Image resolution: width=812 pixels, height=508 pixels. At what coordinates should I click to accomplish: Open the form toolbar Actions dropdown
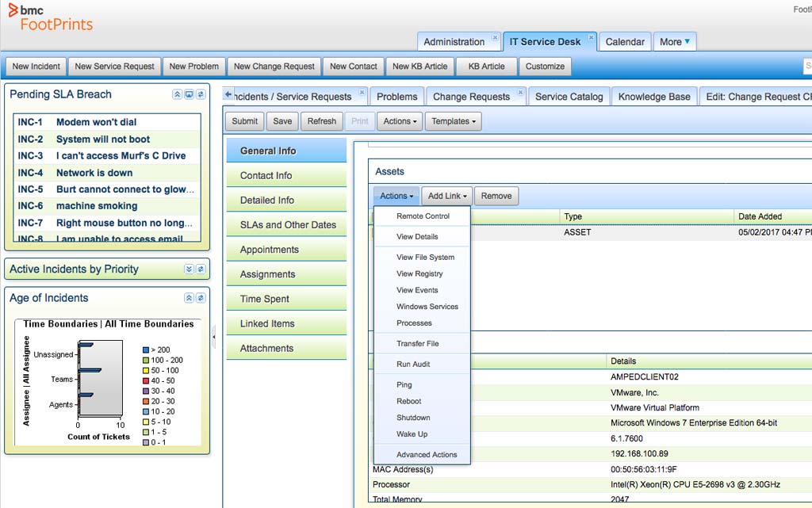point(400,121)
